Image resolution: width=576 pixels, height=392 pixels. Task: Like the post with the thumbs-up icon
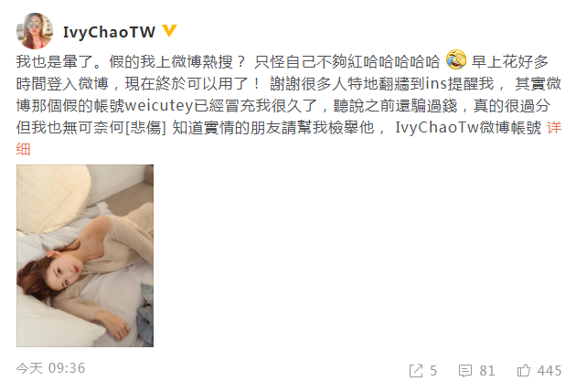tap(524, 370)
